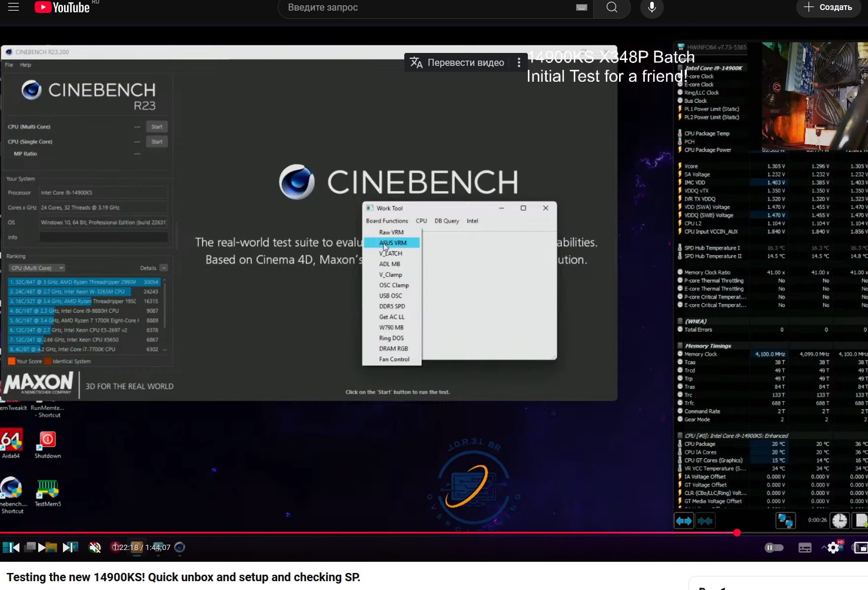Expand the CPU (Multi Core) ranking dropdown
Viewport: 868px width, 590px height.
pos(36,268)
